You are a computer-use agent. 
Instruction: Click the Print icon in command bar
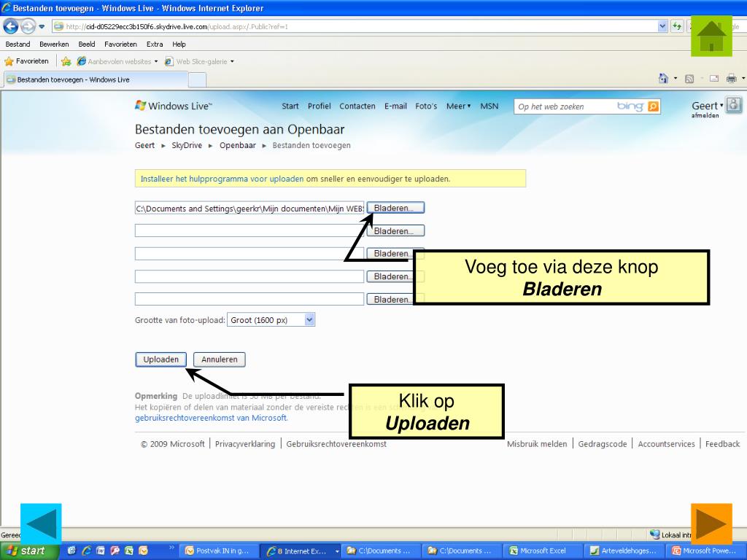point(731,79)
